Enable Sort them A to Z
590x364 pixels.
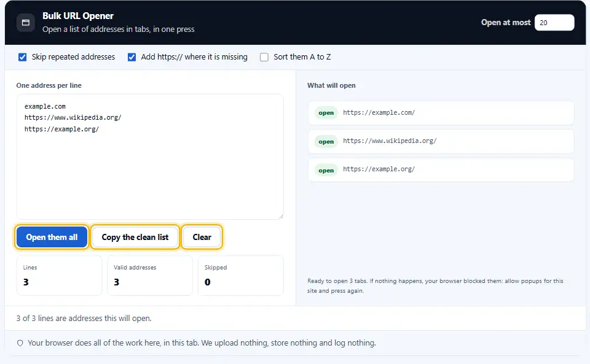264,57
